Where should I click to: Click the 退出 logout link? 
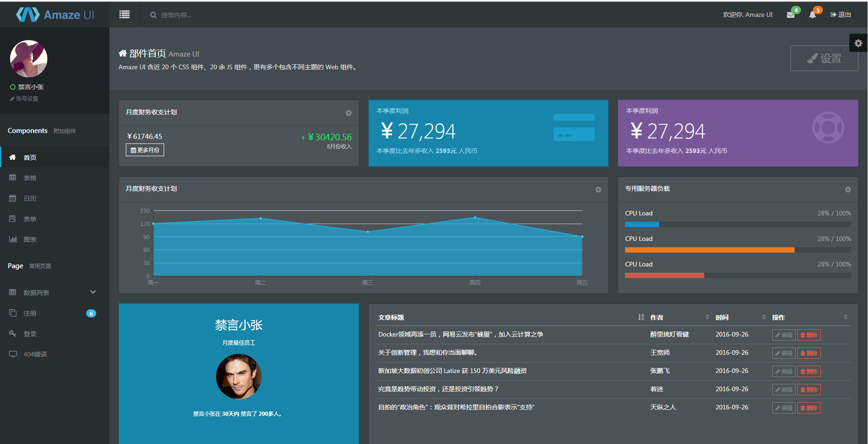(841, 15)
